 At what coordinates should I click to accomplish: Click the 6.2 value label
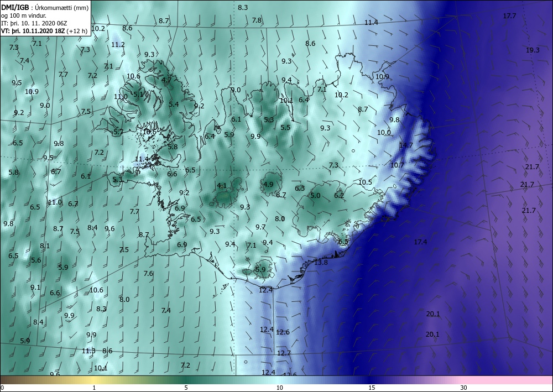tap(339, 195)
